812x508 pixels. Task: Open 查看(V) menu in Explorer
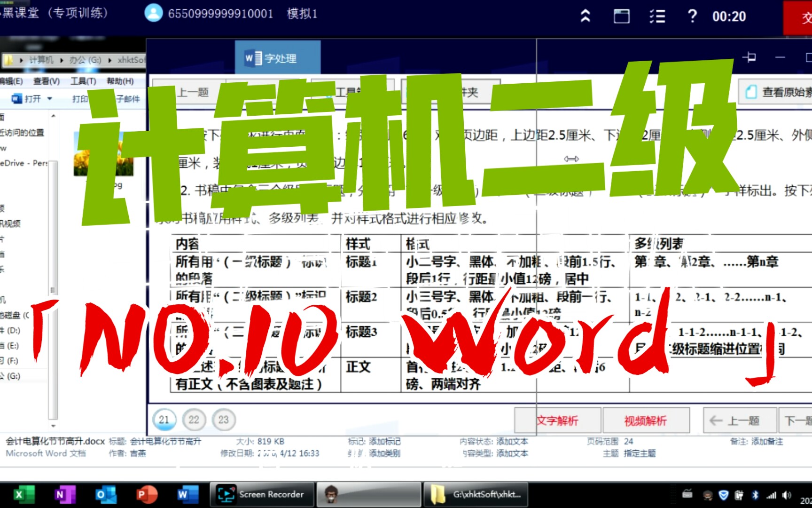pyautogui.click(x=46, y=81)
